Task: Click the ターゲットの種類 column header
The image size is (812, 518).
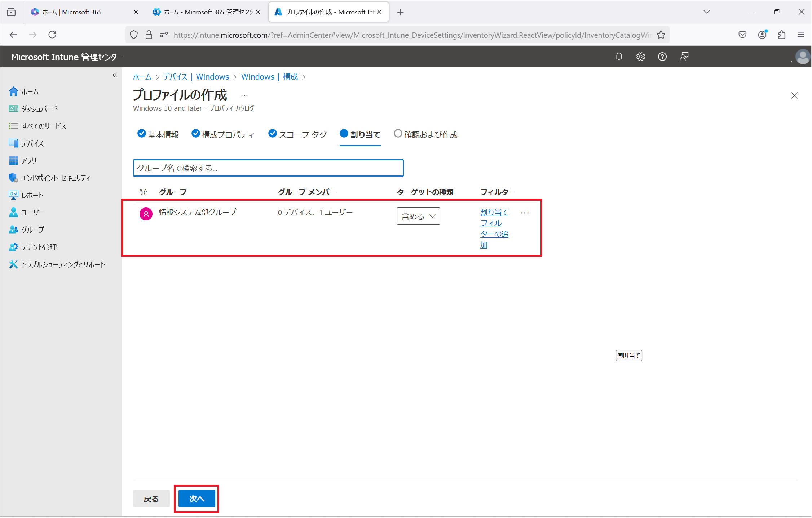Action: tap(425, 192)
